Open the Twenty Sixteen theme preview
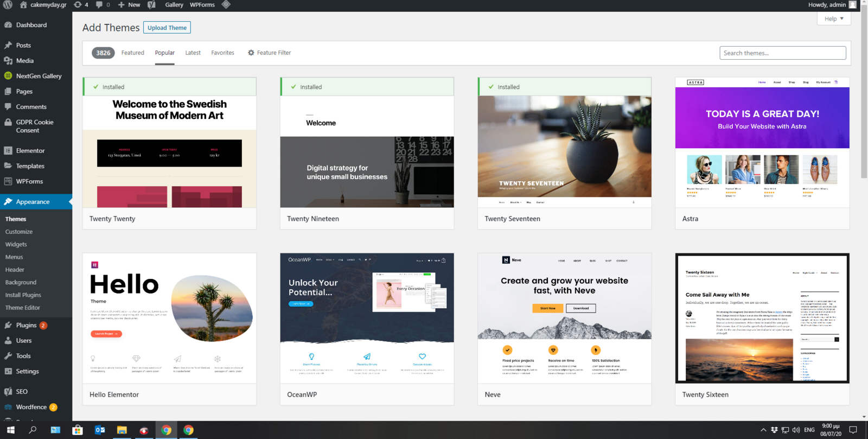This screenshot has height=439, width=868. click(x=762, y=329)
